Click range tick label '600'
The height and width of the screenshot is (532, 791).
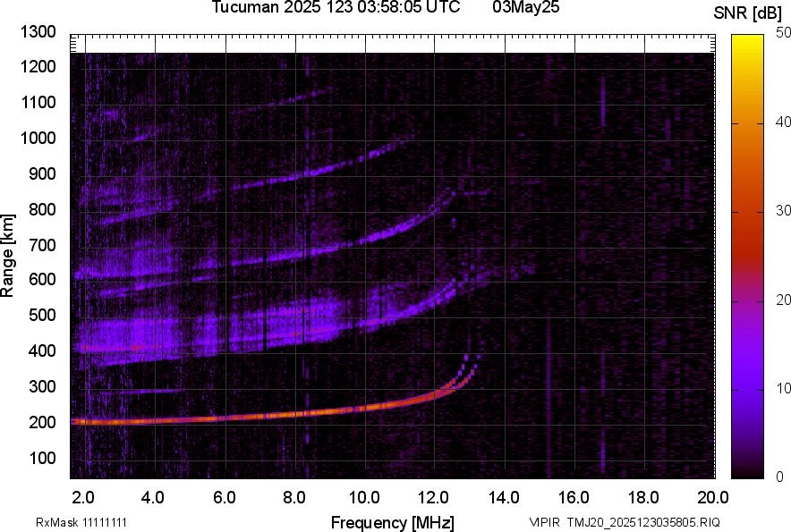pyautogui.click(x=42, y=279)
